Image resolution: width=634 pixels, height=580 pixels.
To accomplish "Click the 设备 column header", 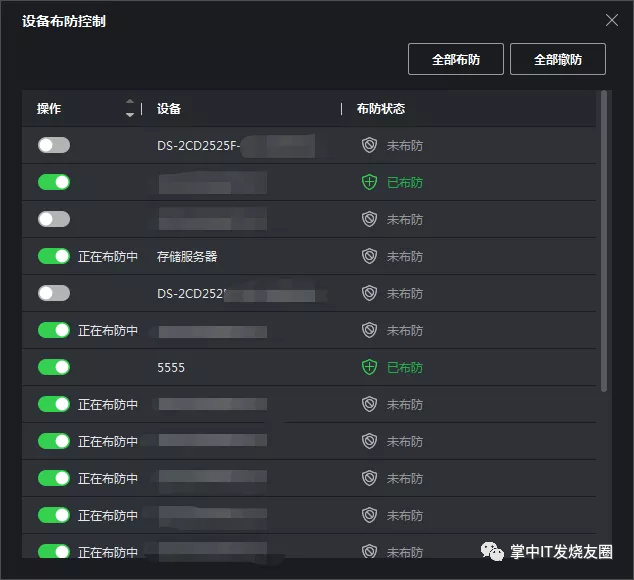I will click(x=169, y=108).
